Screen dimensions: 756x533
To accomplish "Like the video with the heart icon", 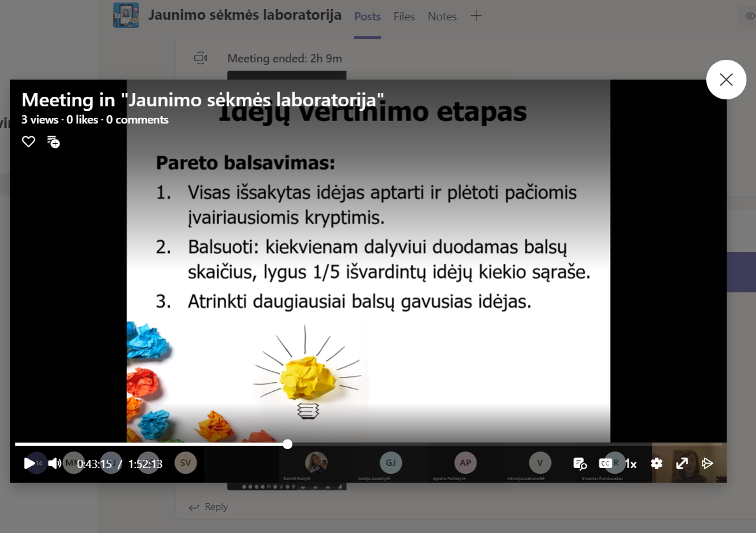I will (x=29, y=141).
